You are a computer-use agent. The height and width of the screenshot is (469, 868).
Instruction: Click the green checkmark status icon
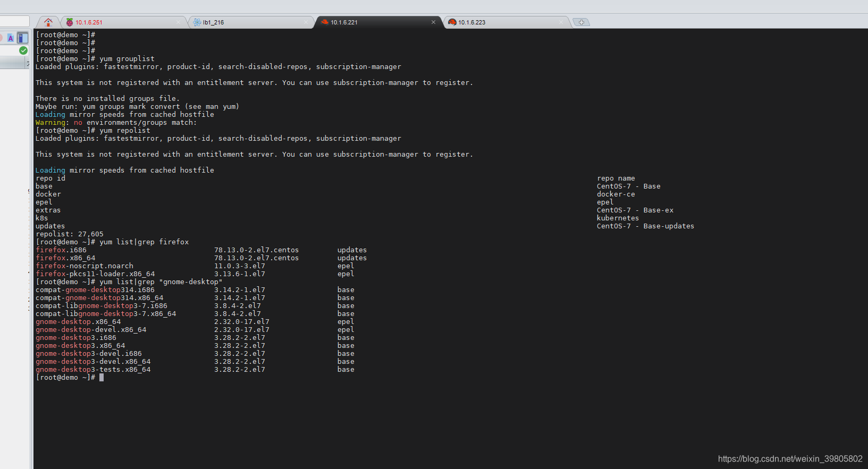(23, 50)
